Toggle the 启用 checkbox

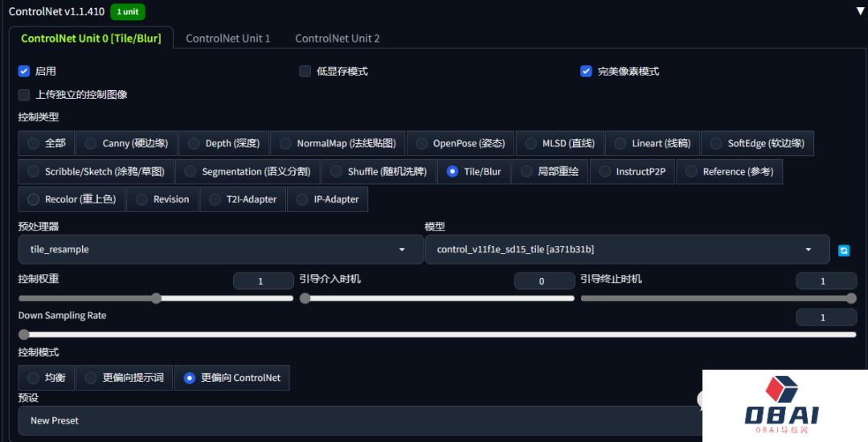click(x=24, y=72)
